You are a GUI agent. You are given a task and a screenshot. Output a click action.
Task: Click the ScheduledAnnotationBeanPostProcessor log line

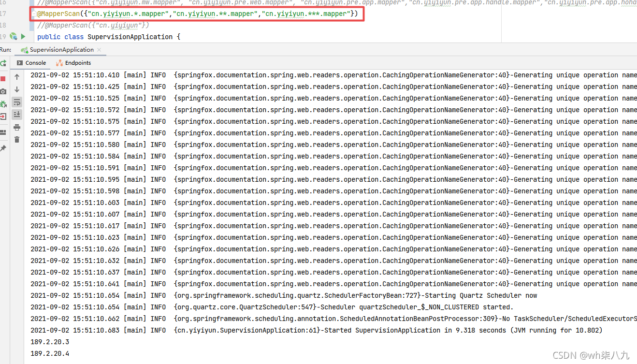(333, 319)
